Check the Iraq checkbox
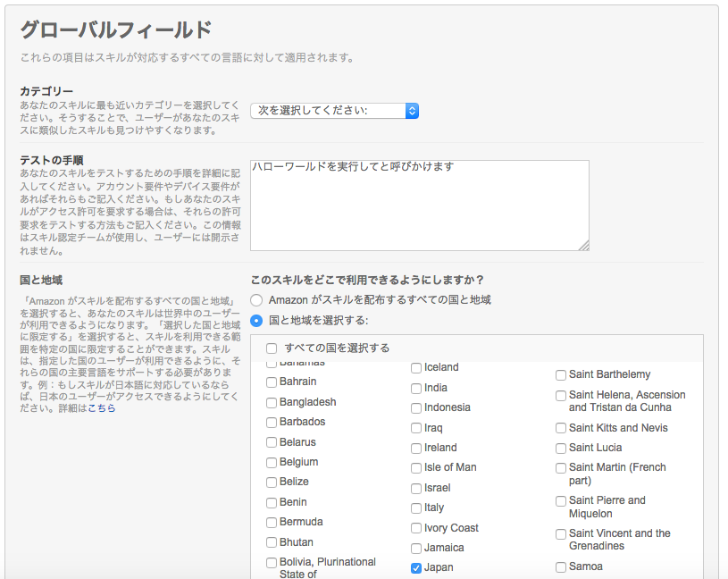This screenshot has width=728, height=579. (x=416, y=428)
